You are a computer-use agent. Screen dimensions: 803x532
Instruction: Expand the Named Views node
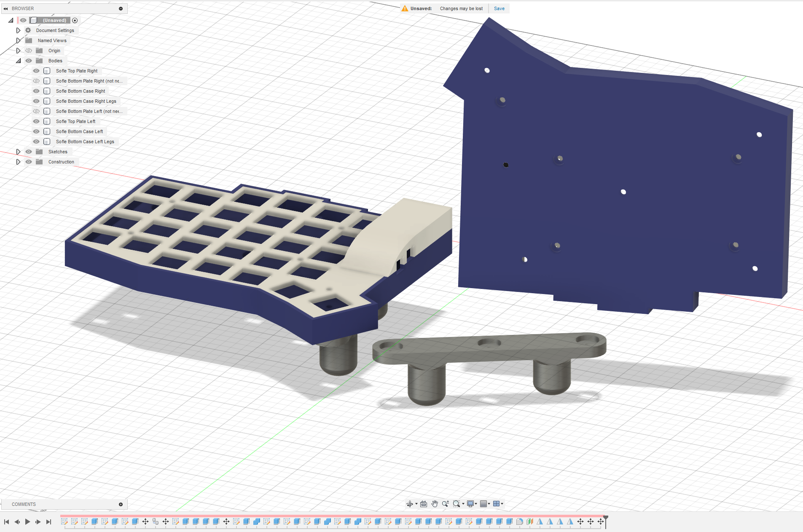tap(18, 40)
